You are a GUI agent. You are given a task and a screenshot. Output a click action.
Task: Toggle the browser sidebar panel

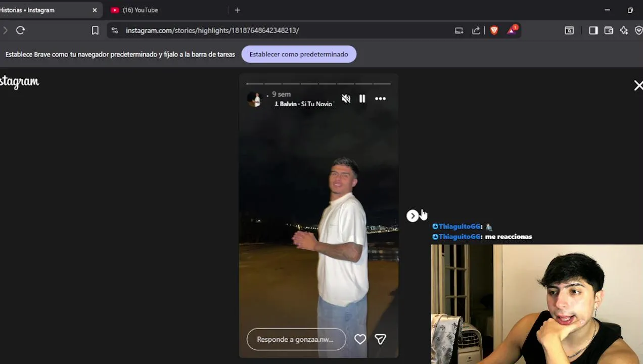(593, 30)
